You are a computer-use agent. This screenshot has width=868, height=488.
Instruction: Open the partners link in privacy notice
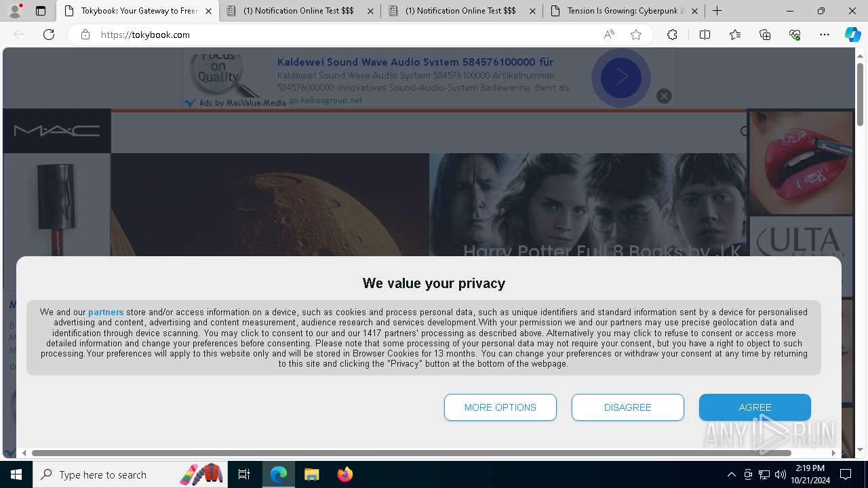[106, 312]
